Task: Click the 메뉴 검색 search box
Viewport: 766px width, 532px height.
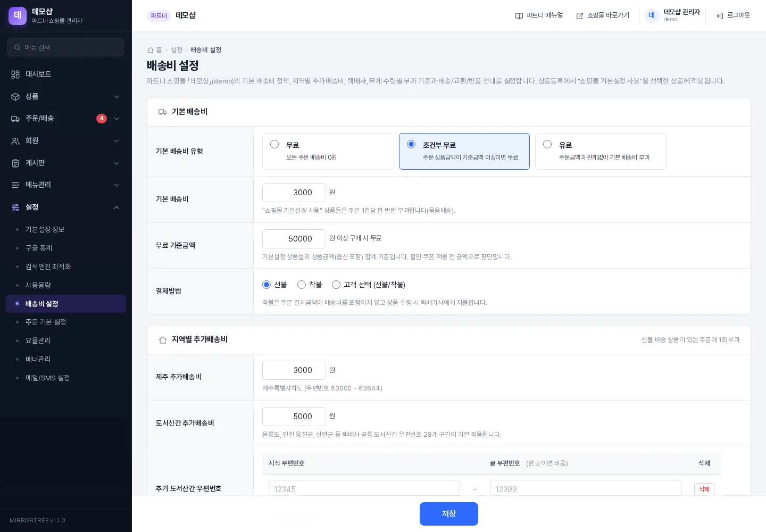Action: click(x=66, y=47)
